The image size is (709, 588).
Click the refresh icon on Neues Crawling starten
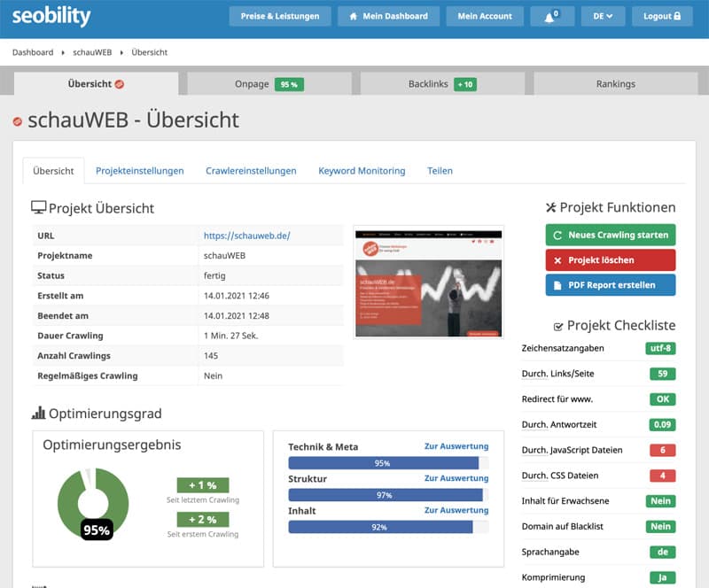click(x=557, y=235)
